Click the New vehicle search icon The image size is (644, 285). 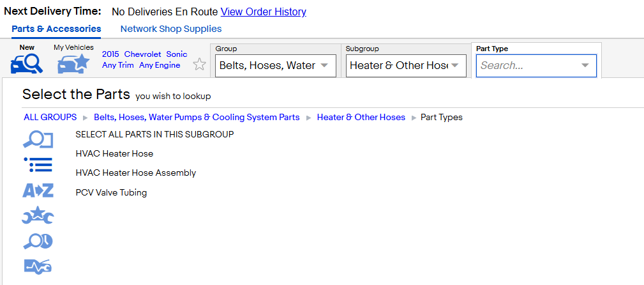(27, 63)
